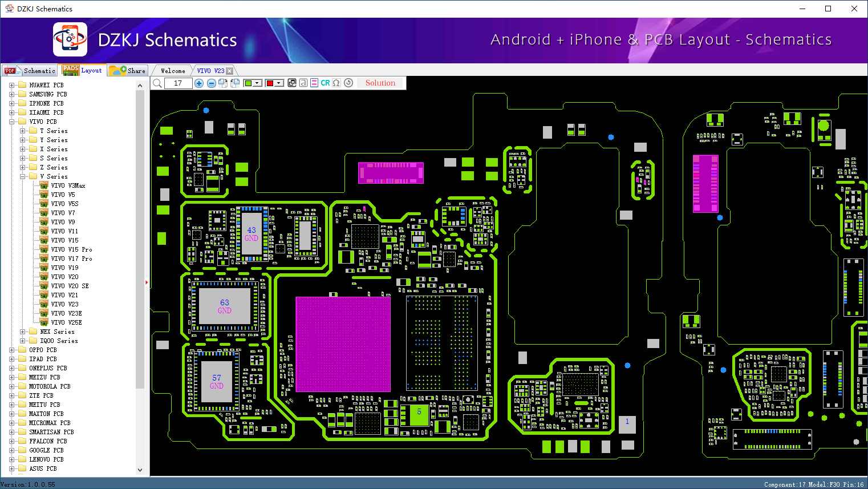Image resolution: width=868 pixels, height=489 pixels.
Task: Click the pink layer stack toolbar icon
Action: (x=314, y=83)
